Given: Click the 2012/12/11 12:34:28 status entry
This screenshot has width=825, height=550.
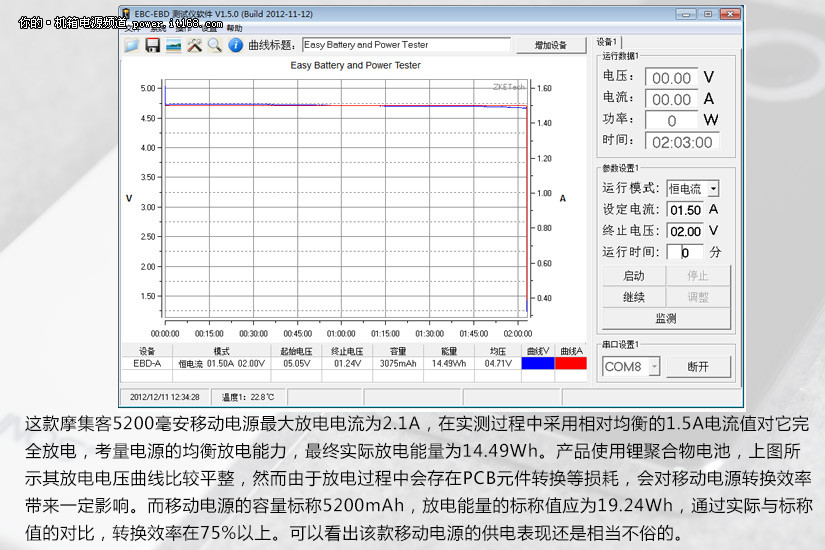Looking at the screenshot, I should (x=165, y=397).
